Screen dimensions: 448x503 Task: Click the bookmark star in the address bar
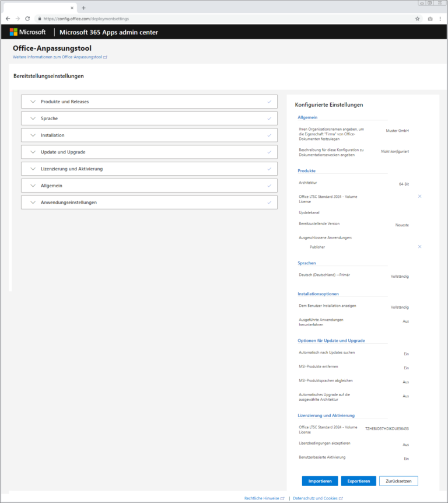point(418,18)
